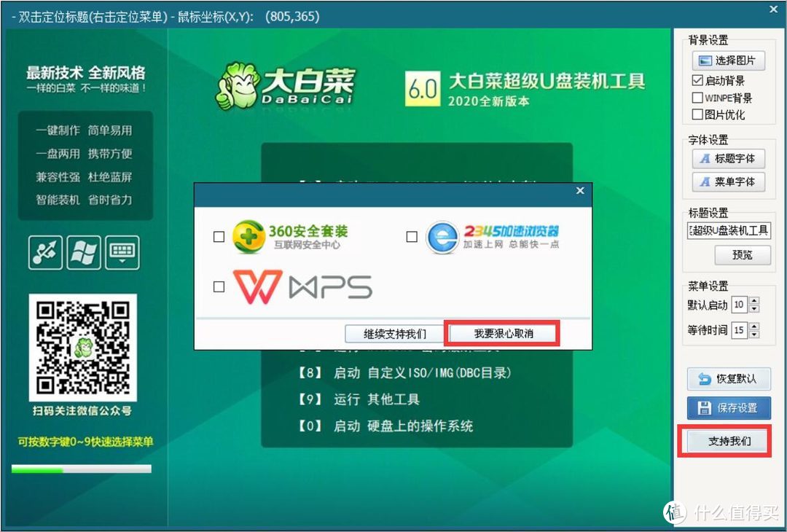Click 最新技术 全新风格 heading
Image resolution: width=787 pixels, height=532 pixels.
click(86, 73)
